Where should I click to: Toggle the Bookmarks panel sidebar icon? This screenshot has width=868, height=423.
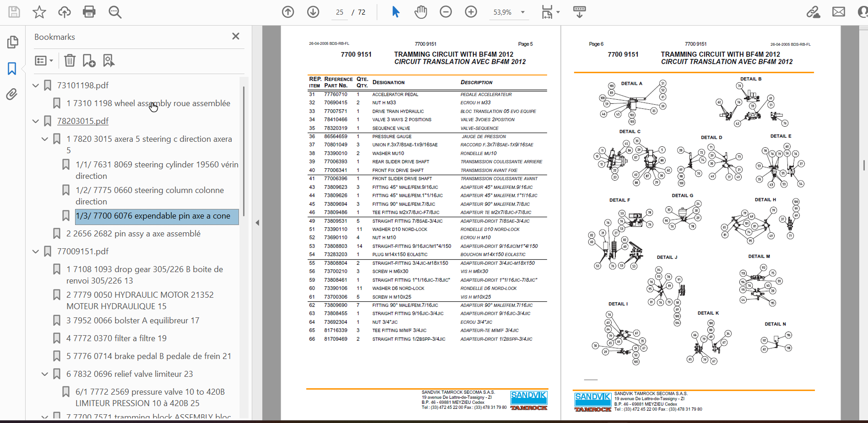point(12,69)
